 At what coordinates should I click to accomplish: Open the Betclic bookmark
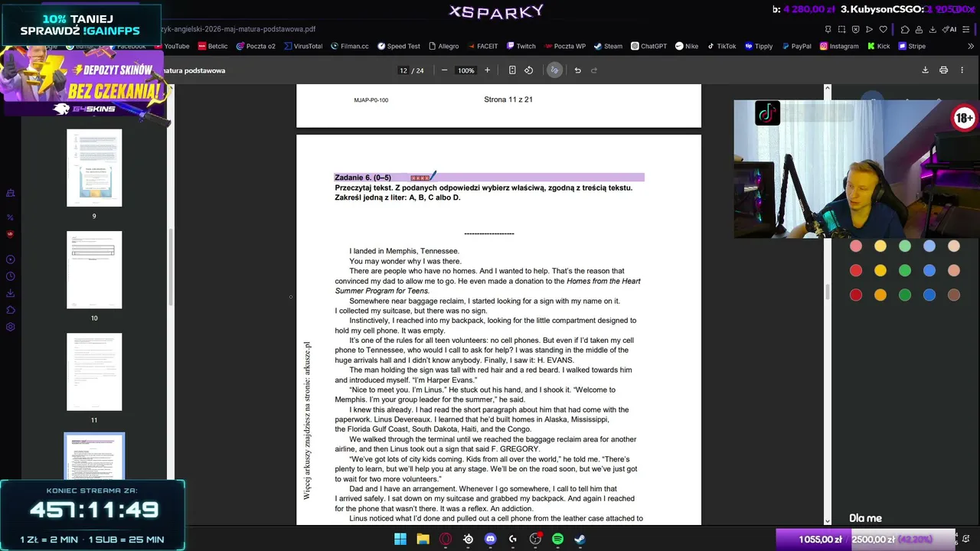213,46
